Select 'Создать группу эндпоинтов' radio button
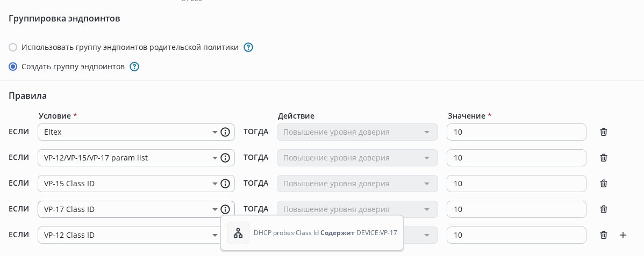Viewport: 644px width, 256px height. (x=13, y=67)
